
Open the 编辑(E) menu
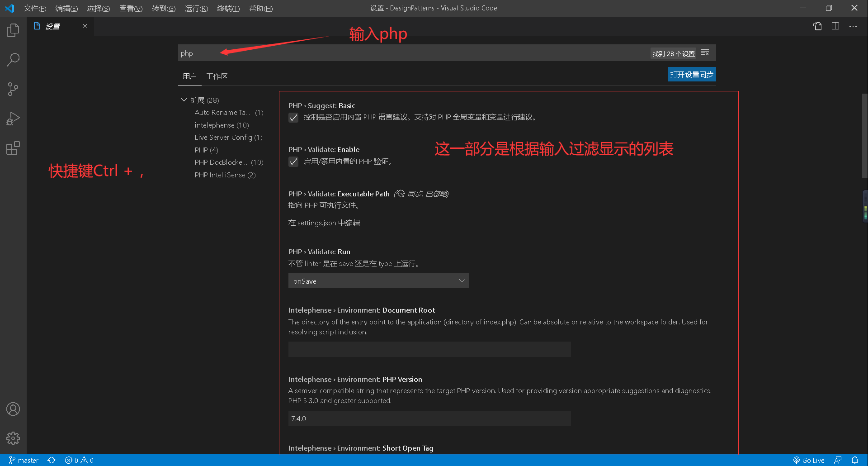(66, 8)
